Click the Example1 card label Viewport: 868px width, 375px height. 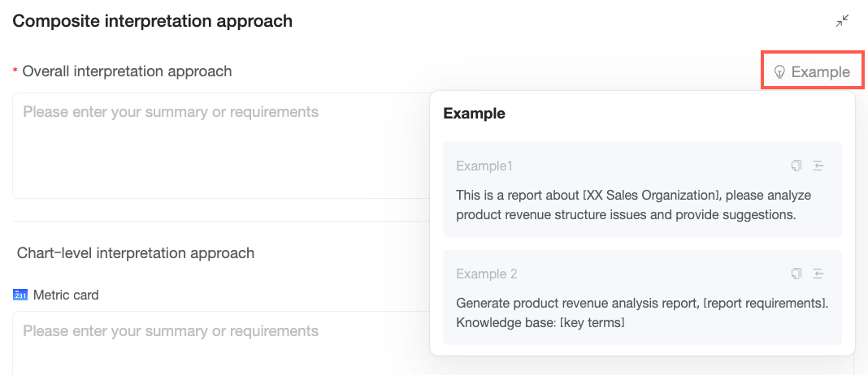tap(484, 166)
